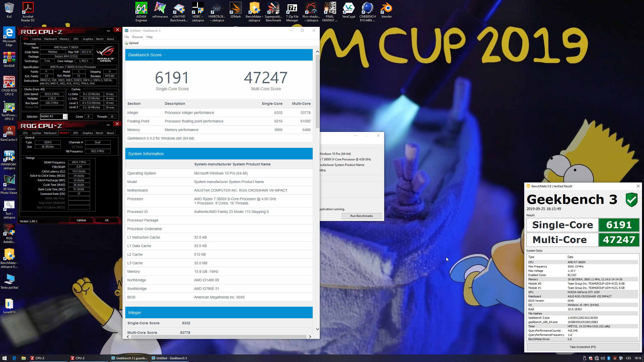
Task: Click Geekbench vertical scrollbar down arrow
Action: [317, 329]
